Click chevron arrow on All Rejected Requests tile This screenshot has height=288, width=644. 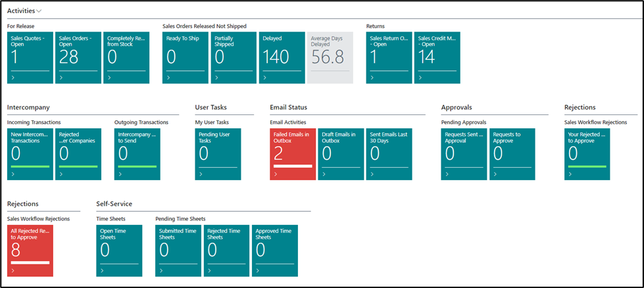click(x=12, y=271)
